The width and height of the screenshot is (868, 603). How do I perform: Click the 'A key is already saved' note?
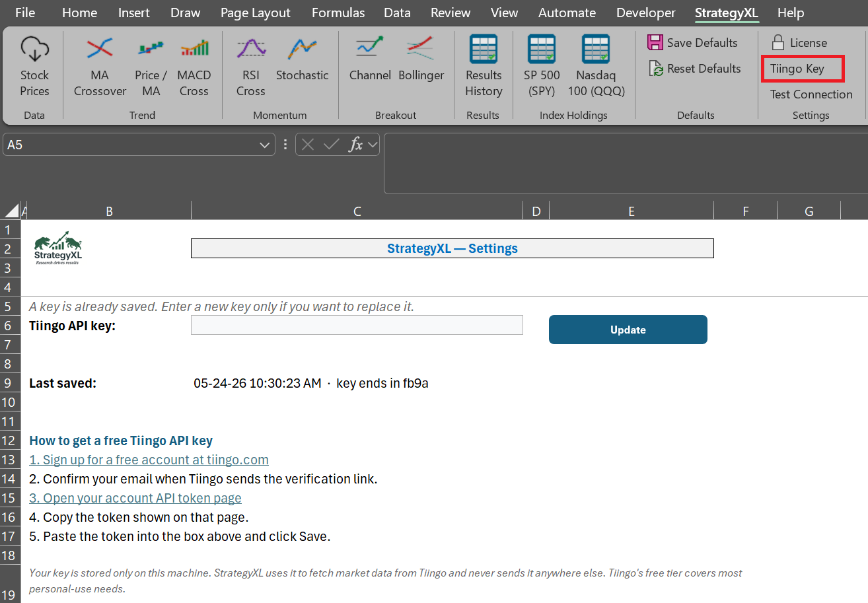pos(221,306)
